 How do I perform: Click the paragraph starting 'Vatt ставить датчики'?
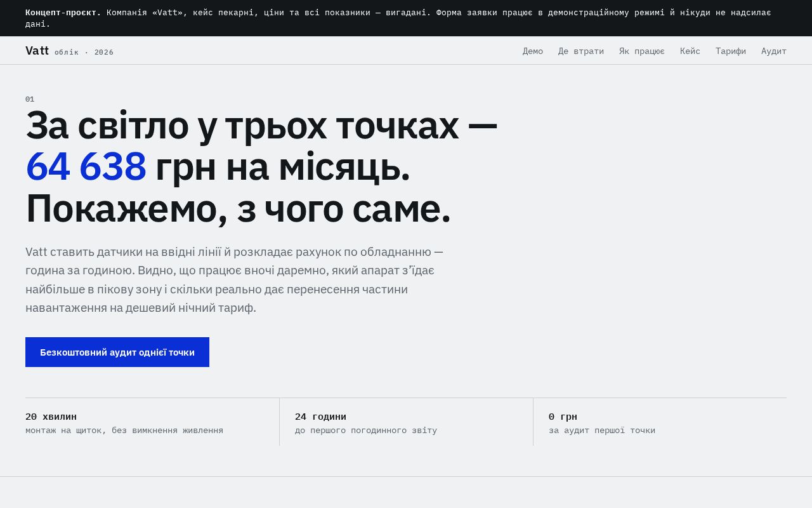pyautogui.click(x=235, y=279)
